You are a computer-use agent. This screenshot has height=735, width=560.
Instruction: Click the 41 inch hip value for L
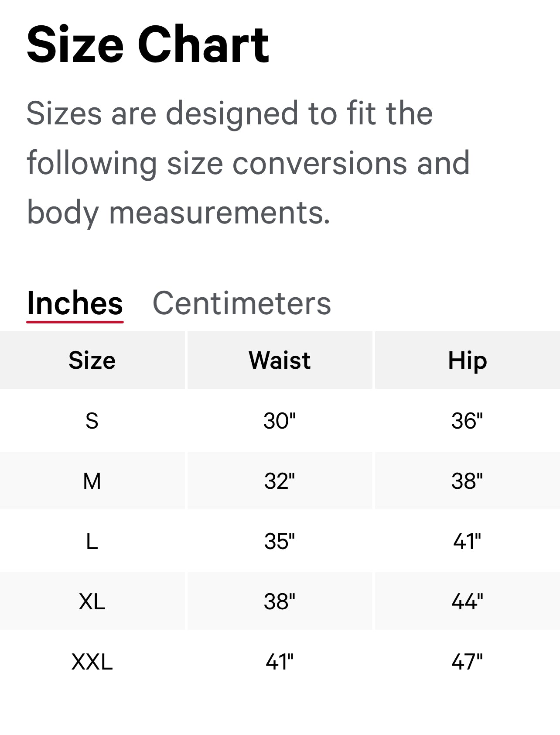coord(468,541)
